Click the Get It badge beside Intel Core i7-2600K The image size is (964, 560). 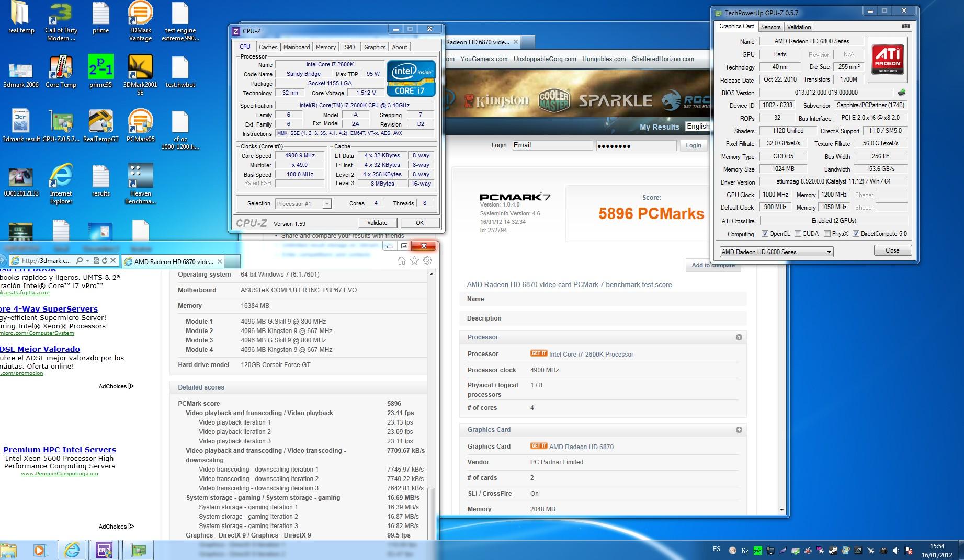pyautogui.click(x=538, y=353)
